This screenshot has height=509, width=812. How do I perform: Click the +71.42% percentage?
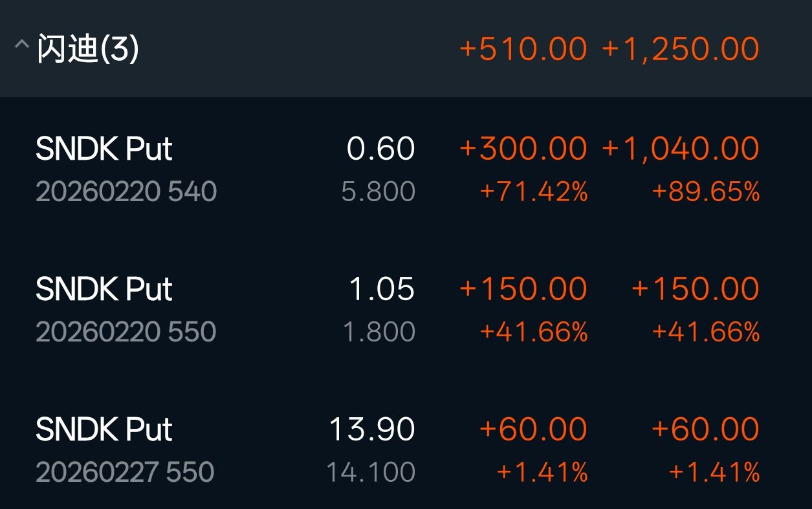pyautogui.click(x=533, y=192)
